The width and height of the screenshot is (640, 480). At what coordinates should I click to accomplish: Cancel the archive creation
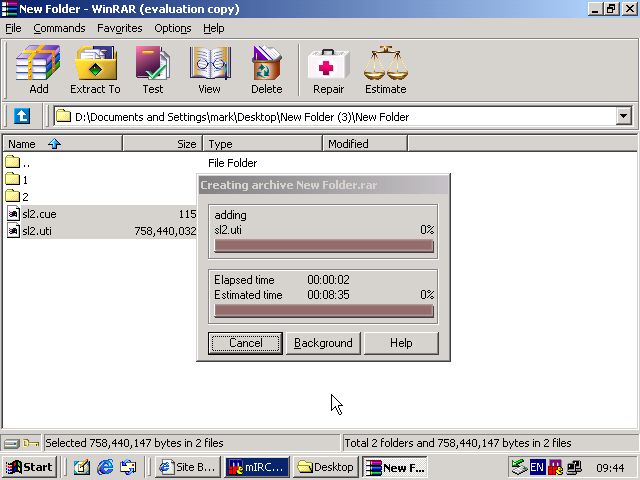(245, 343)
